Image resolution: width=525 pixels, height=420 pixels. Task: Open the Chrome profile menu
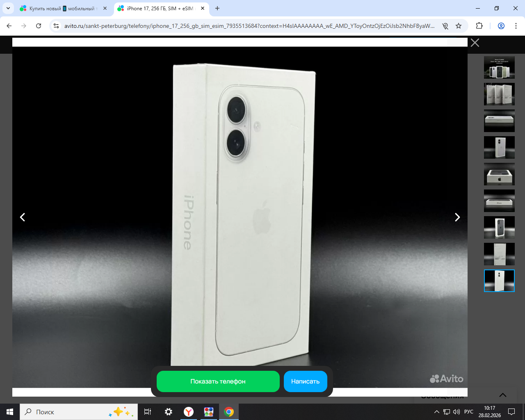(x=501, y=26)
